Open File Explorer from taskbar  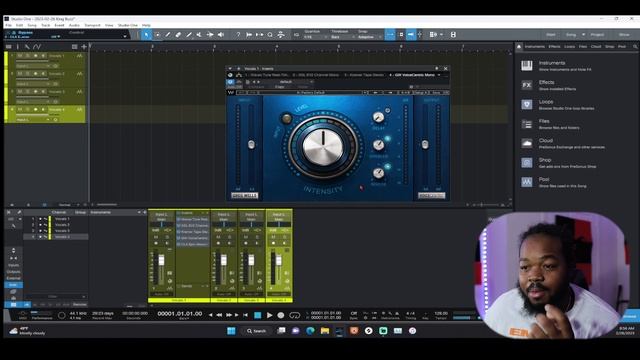pos(325,331)
